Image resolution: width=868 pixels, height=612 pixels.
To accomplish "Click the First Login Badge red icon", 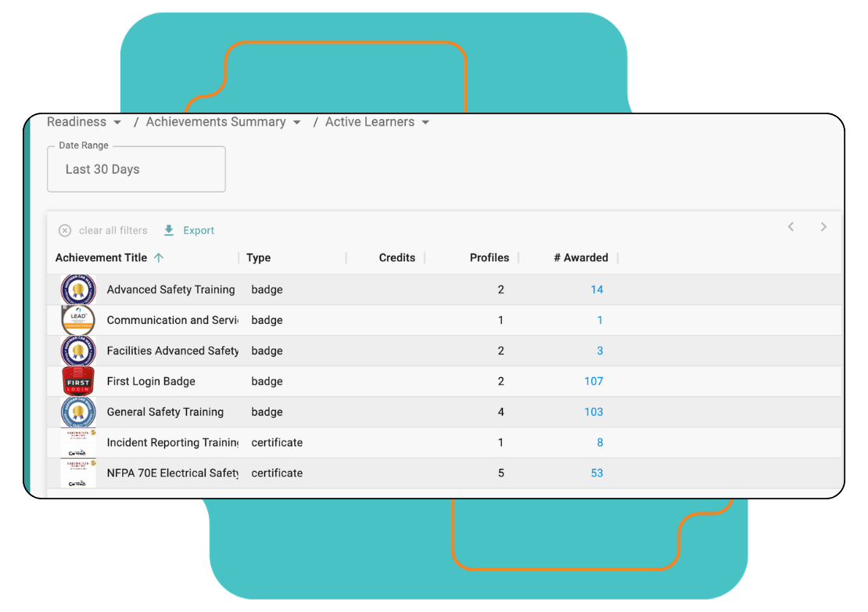I will click(x=78, y=381).
